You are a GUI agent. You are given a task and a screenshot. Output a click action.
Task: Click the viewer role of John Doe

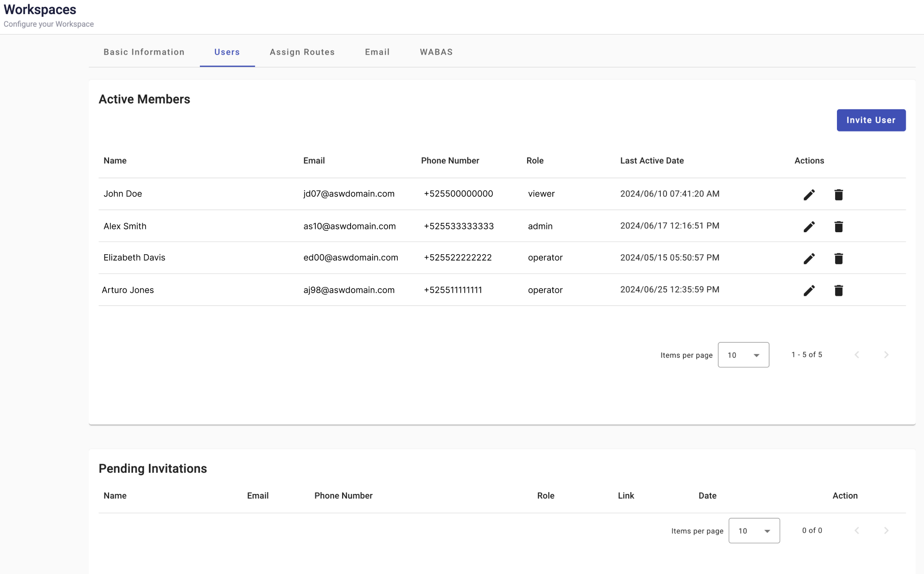click(x=541, y=194)
